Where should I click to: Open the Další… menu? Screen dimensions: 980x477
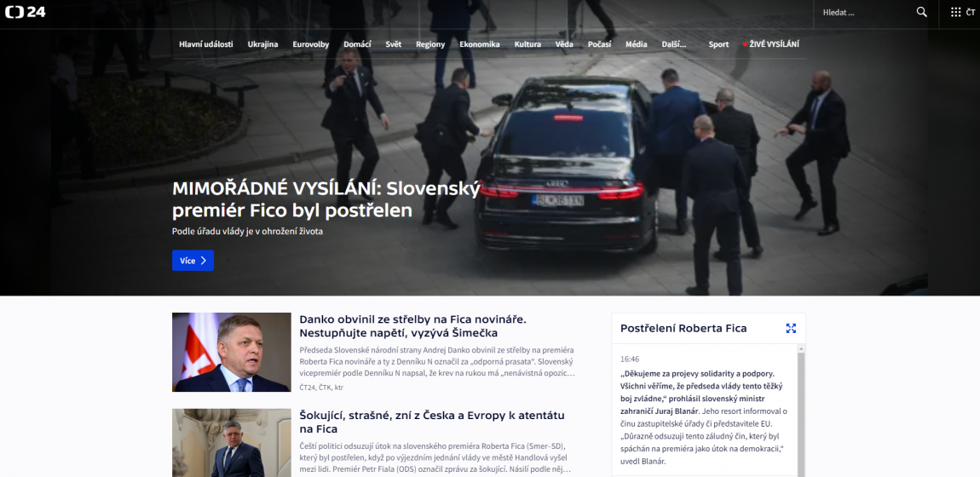pos(674,44)
